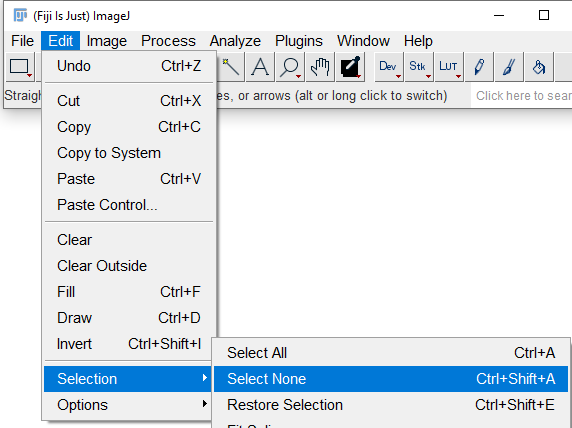572x428 pixels.
Task: Open the Image menu
Action: point(107,41)
